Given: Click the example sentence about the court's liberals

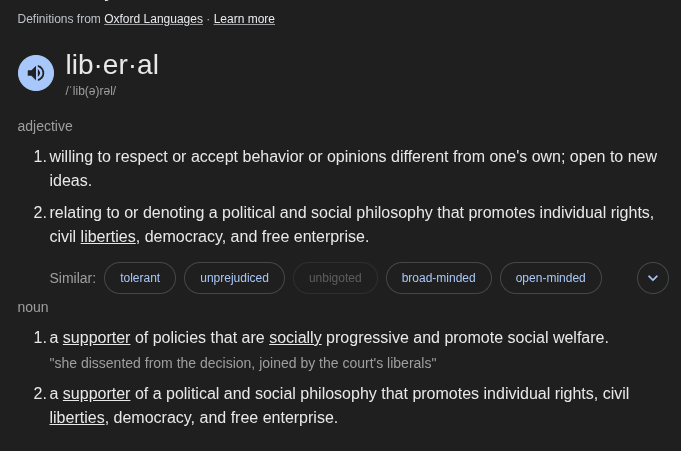Looking at the screenshot, I should click(243, 363).
